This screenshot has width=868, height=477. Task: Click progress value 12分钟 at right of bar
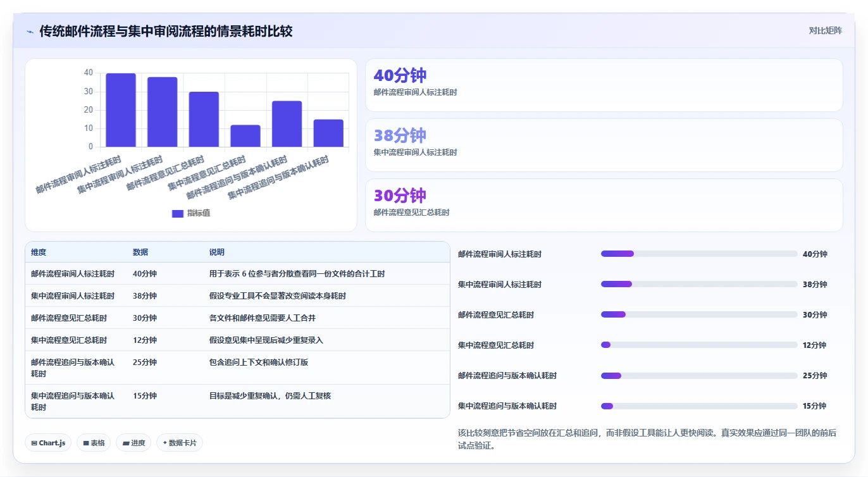click(x=815, y=345)
